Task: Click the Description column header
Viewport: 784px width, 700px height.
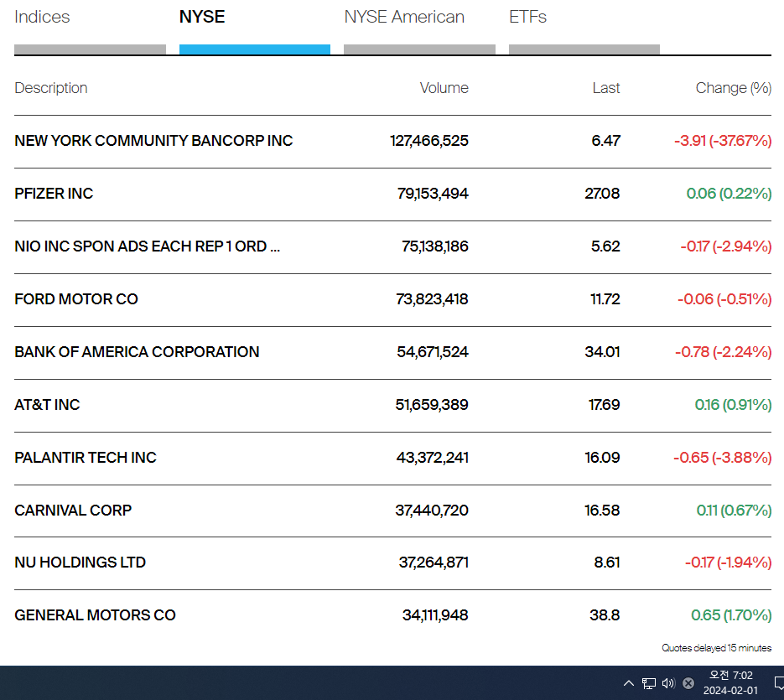Action: (x=51, y=88)
